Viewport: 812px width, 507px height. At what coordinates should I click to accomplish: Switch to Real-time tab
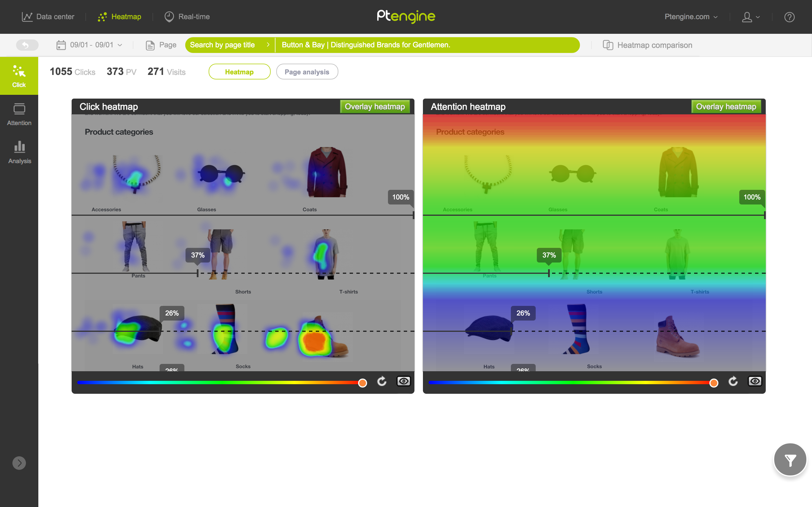click(187, 17)
